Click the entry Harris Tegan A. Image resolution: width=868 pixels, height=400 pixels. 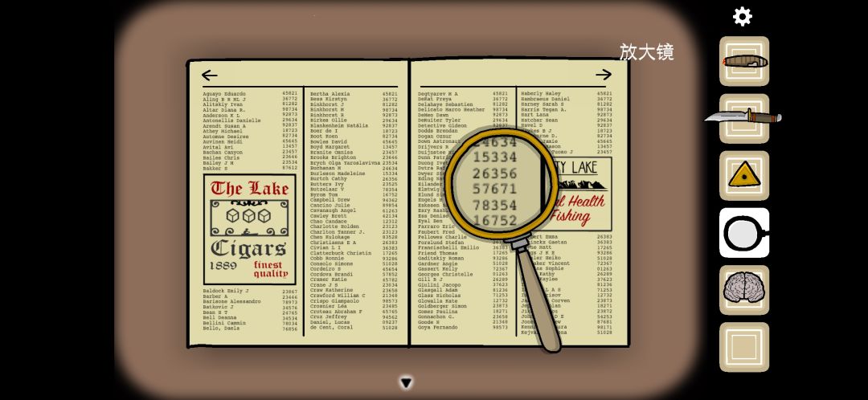click(x=543, y=109)
